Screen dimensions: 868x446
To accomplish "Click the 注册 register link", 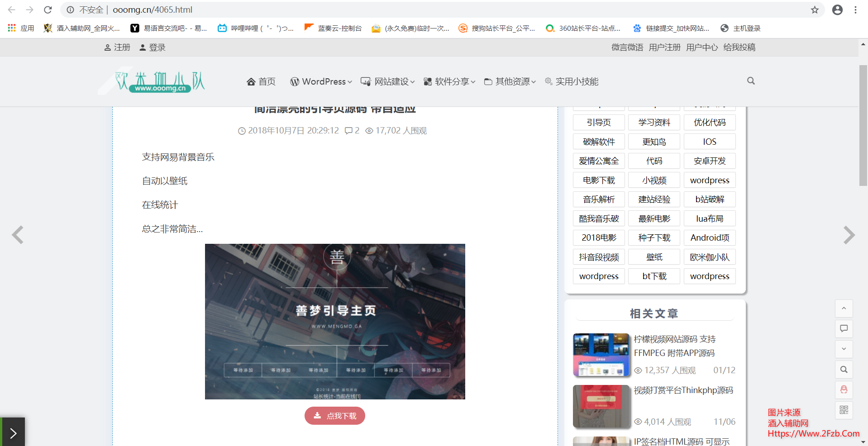I will [x=117, y=47].
